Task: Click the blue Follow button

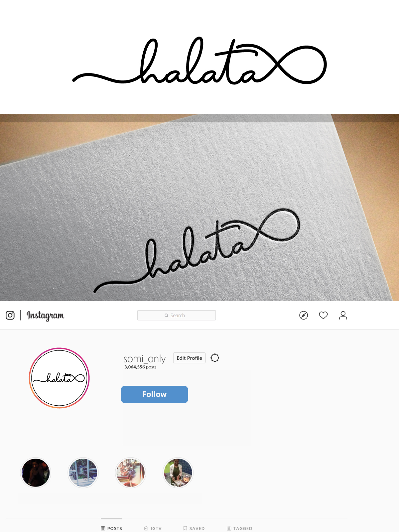Action: (154, 394)
